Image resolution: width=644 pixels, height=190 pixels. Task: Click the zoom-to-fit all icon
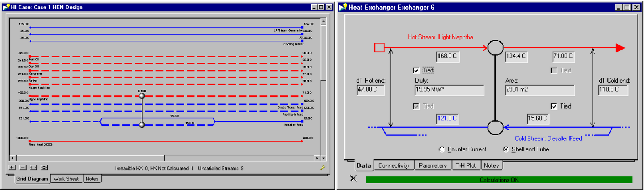point(44,167)
